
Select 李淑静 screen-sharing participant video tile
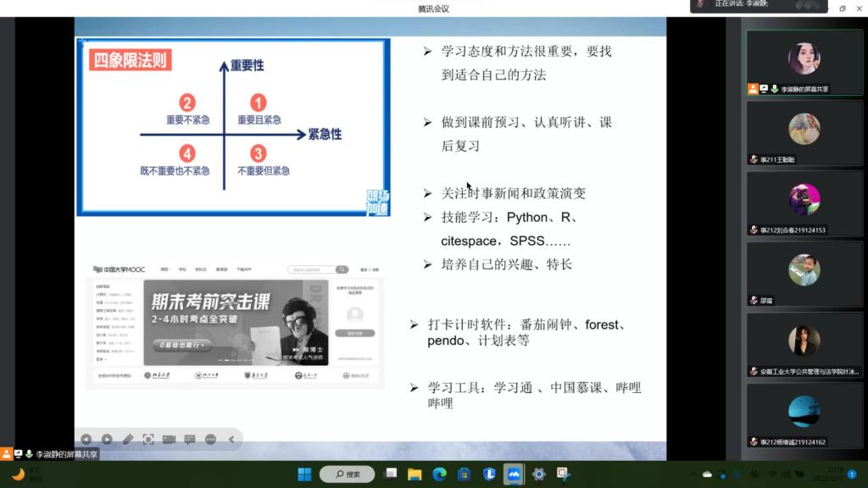tap(804, 59)
